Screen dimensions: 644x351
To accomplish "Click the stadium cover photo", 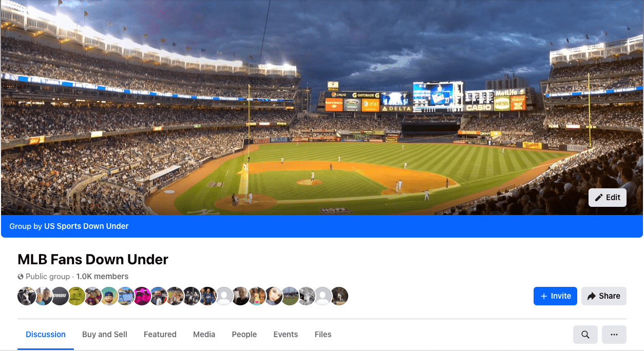I will pyautogui.click(x=322, y=107).
